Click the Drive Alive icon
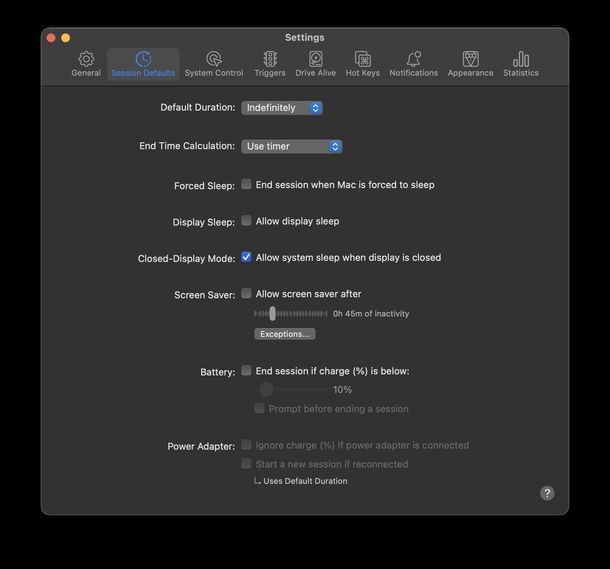Viewport: 610px width, 569px height. click(316, 60)
